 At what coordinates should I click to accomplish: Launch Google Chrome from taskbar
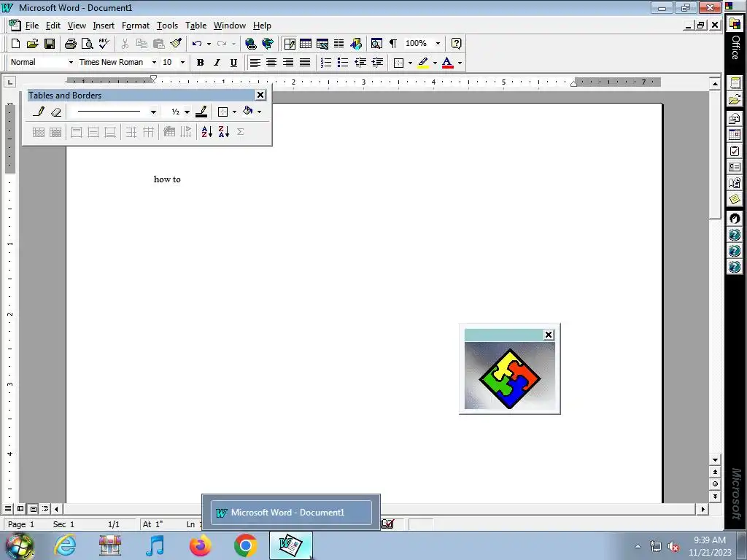(245, 545)
